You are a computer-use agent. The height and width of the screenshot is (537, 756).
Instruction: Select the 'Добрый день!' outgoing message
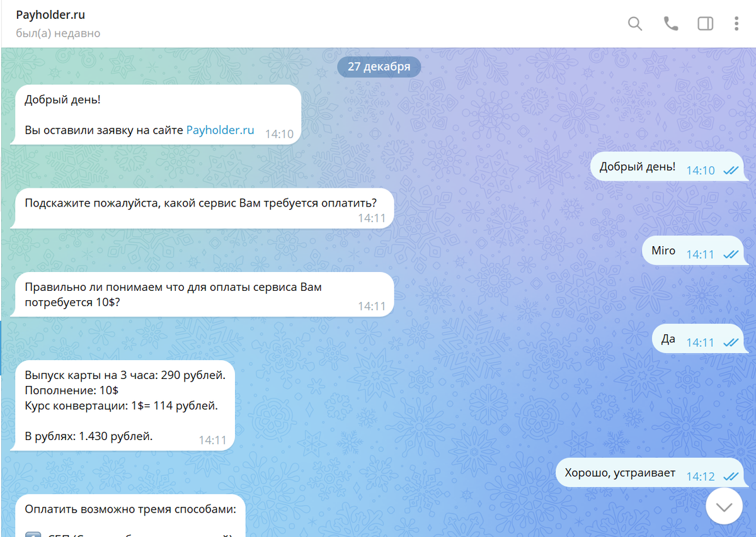pyautogui.click(x=667, y=166)
